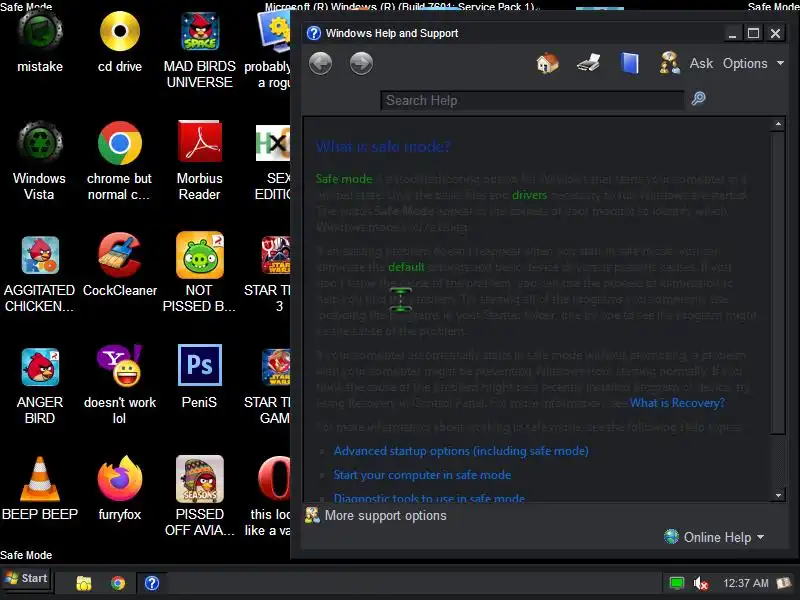Open the Morbius Reader desktop icon
The image size is (800, 600).
(199, 161)
